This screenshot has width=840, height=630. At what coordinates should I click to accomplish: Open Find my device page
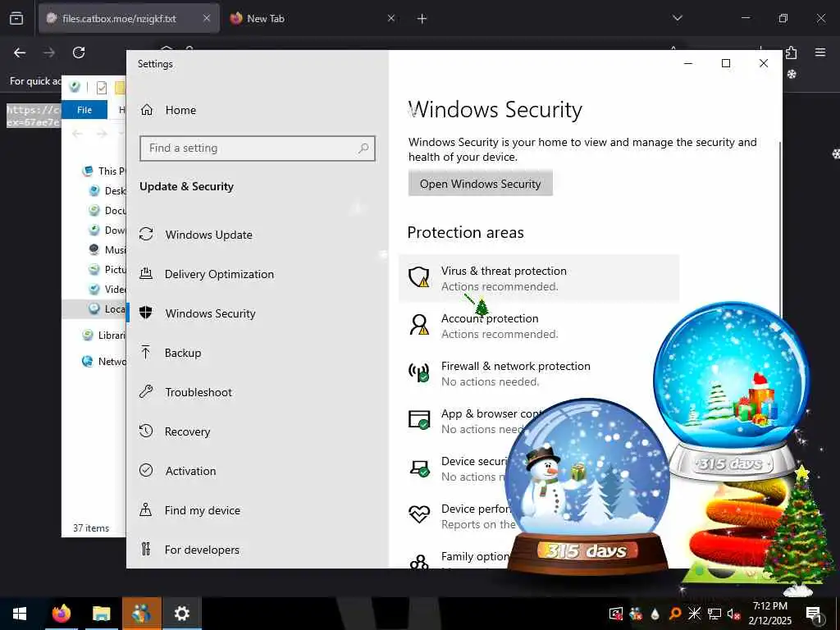189,510
